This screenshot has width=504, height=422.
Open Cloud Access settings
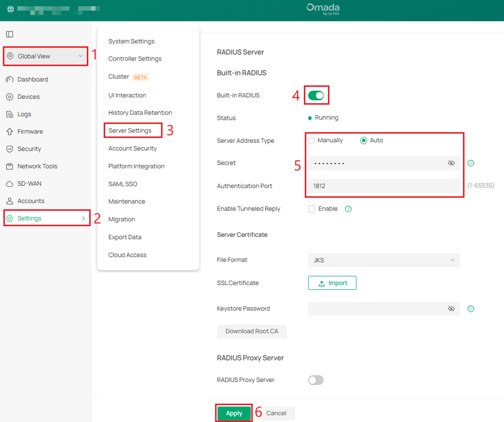[127, 255]
